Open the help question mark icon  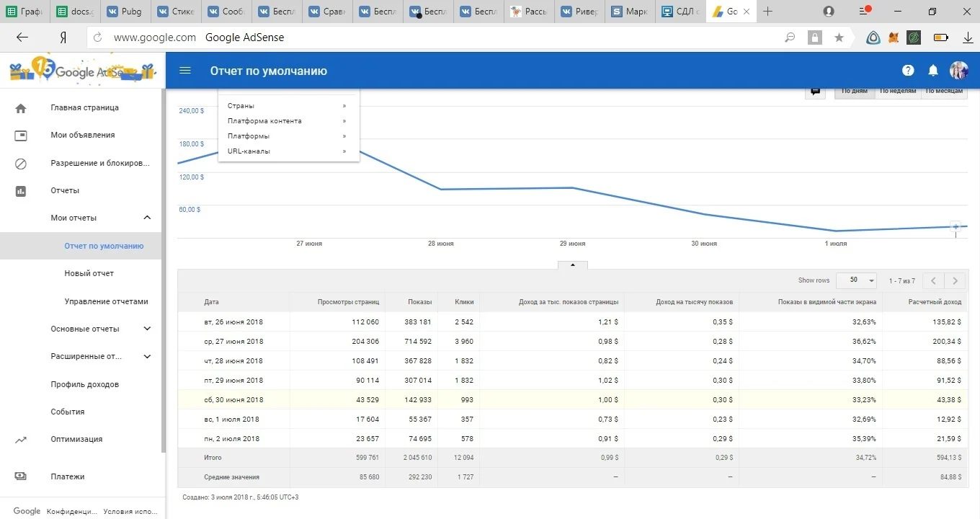click(908, 70)
